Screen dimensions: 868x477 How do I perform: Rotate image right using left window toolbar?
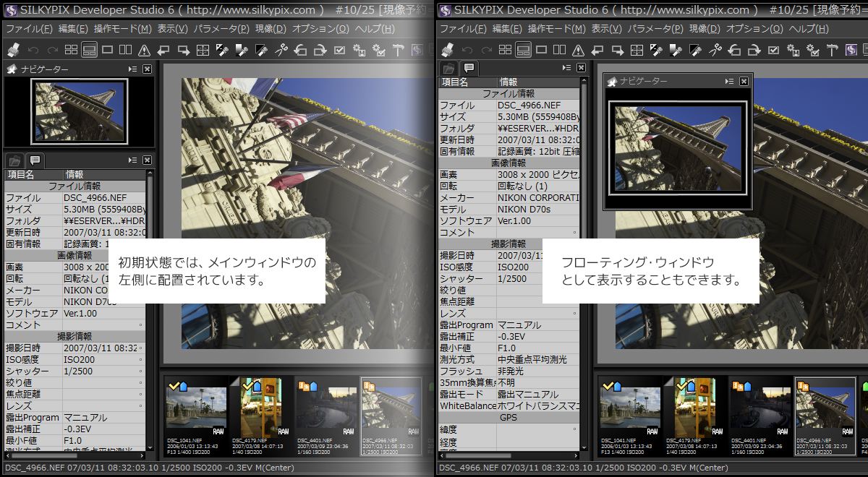pyautogui.click(x=319, y=50)
